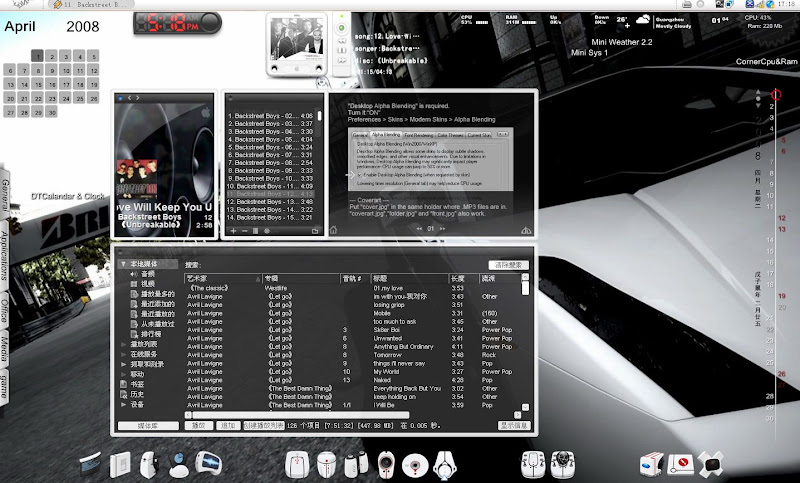Open the game side tab
This screenshot has width=800, height=483.
(x=5, y=385)
